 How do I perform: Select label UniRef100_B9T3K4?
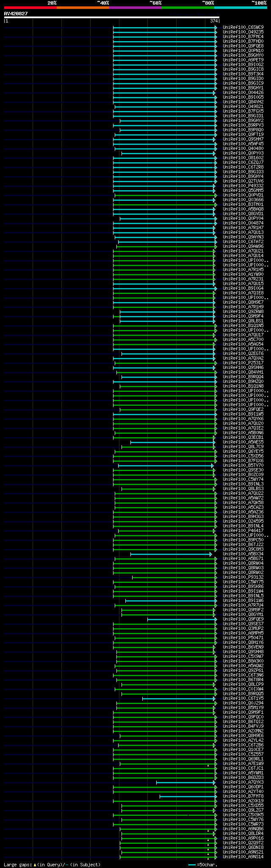[243, 74]
